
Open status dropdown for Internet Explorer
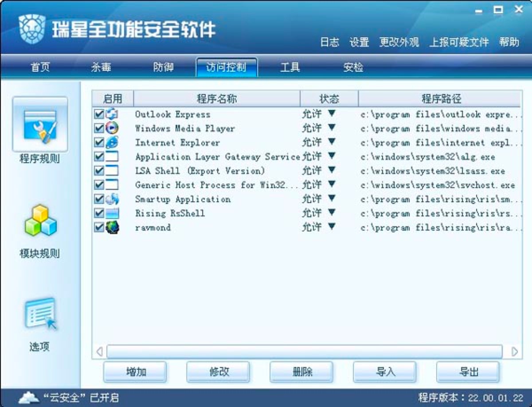pos(332,142)
